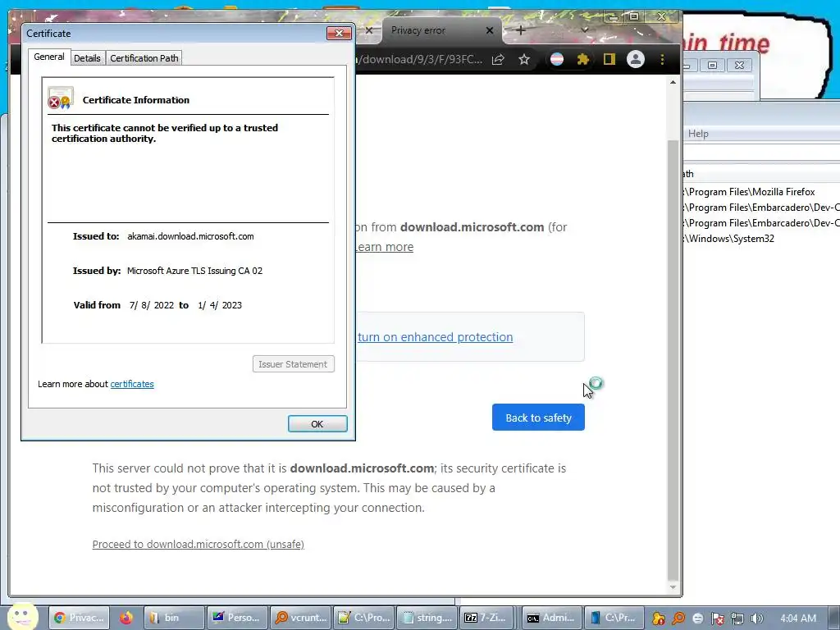This screenshot has width=840, height=630.
Task: Switch to the vcrunt... search taskbar button
Action: [x=300, y=618]
